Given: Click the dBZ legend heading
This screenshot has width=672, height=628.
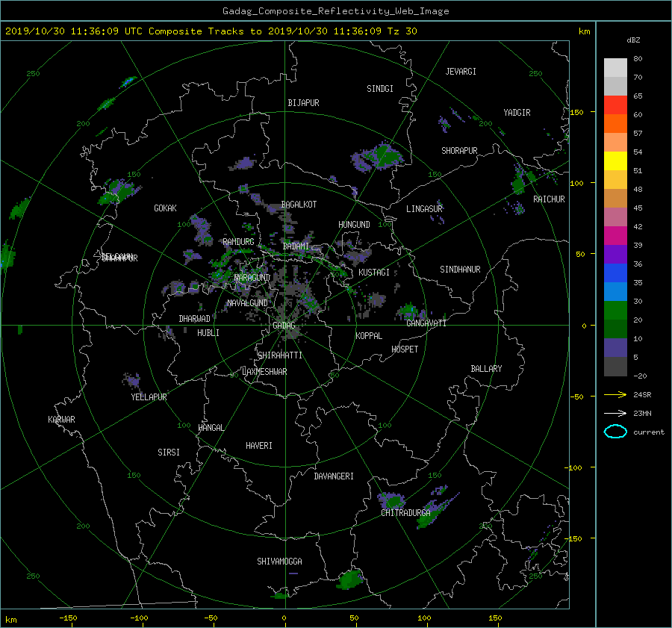Looking at the screenshot, I should [633, 40].
